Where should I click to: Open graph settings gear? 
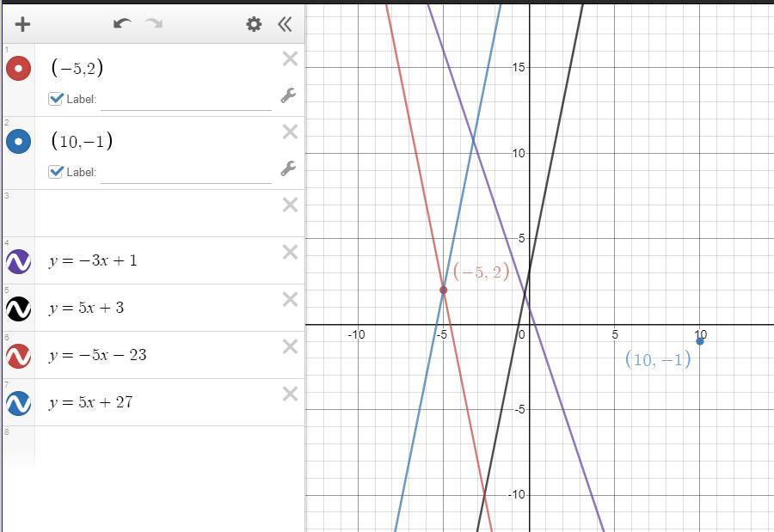tap(254, 24)
